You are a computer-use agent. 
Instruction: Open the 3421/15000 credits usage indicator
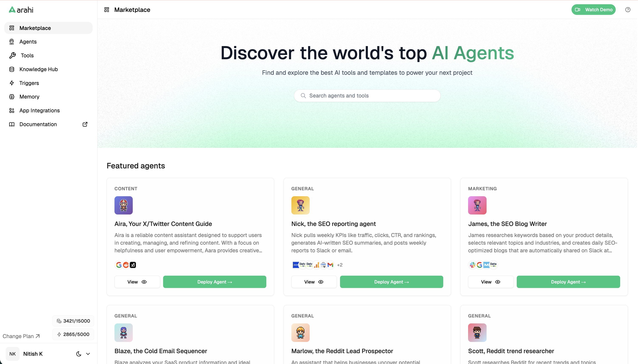(73, 321)
